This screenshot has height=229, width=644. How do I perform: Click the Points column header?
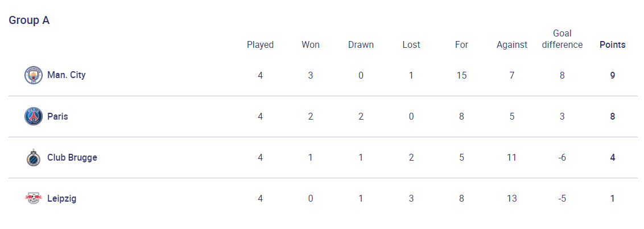tap(612, 45)
